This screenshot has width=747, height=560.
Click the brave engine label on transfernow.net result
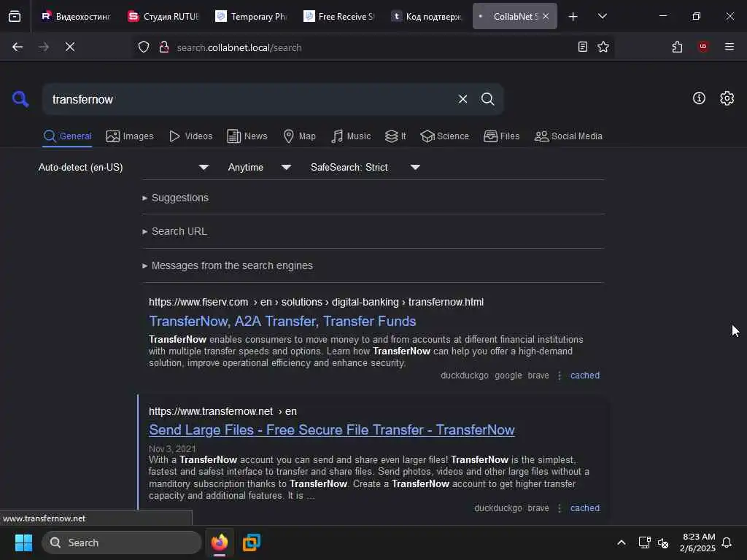(538, 508)
